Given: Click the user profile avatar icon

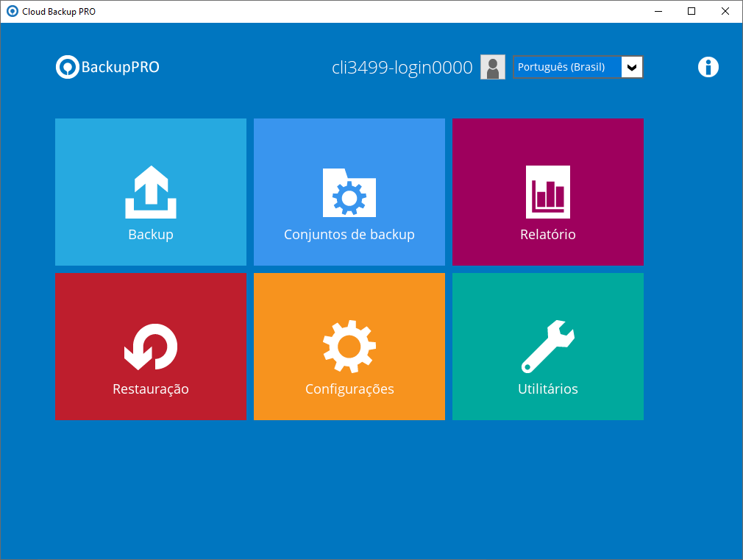Looking at the screenshot, I should point(493,67).
